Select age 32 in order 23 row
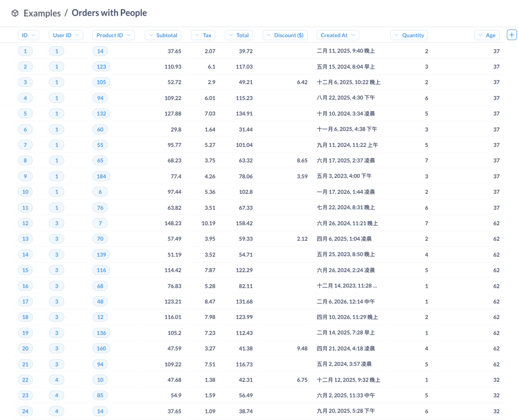This screenshot has width=518, height=420. coord(496,395)
